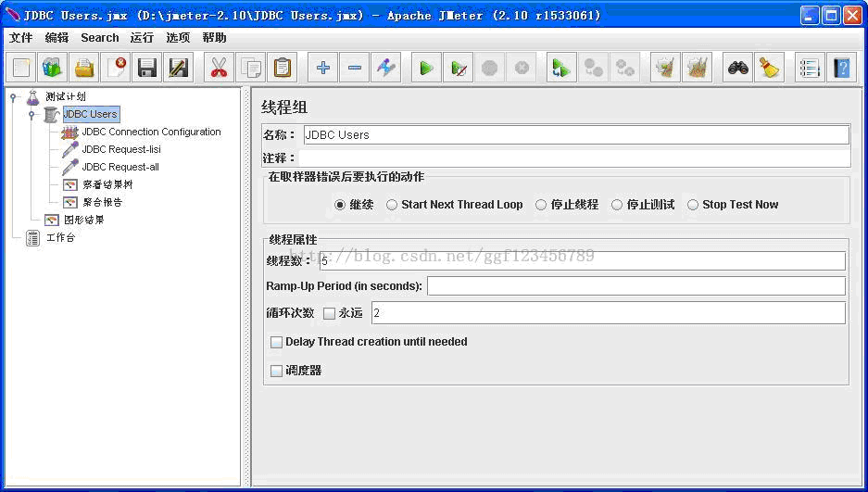Select the 停止线程 radio button
The image size is (868, 492).
pyautogui.click(x=541, y=205)
